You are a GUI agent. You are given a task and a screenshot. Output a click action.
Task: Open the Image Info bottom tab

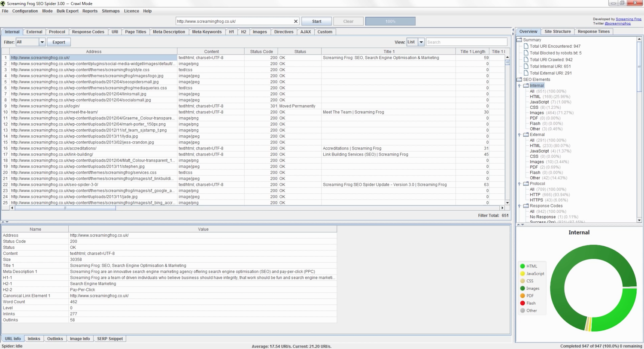point(80,339)
